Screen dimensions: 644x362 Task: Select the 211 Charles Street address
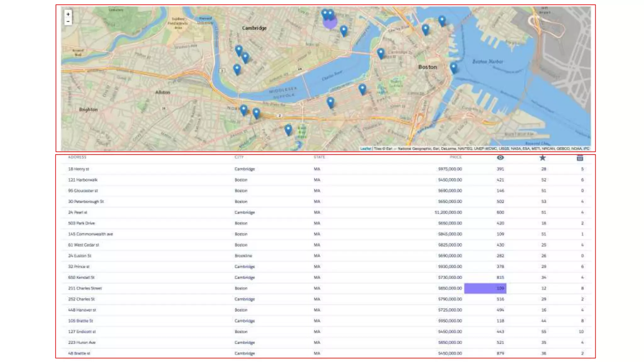pos(85,288)
